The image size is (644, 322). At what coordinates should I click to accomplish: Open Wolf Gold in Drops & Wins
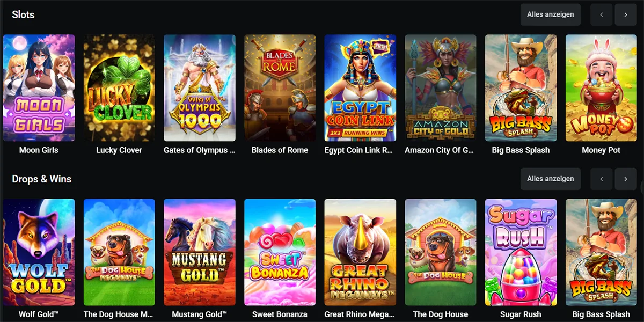click(39, 252)
